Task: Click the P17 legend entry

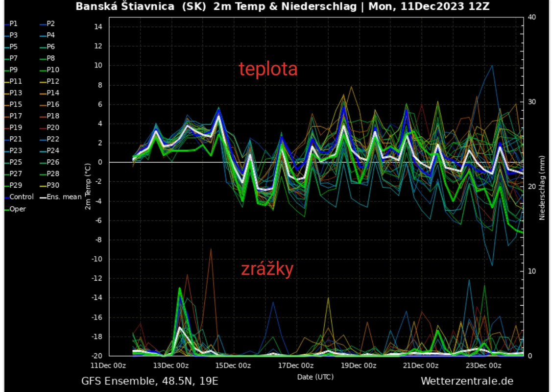Action: click(x=13, y=116)
